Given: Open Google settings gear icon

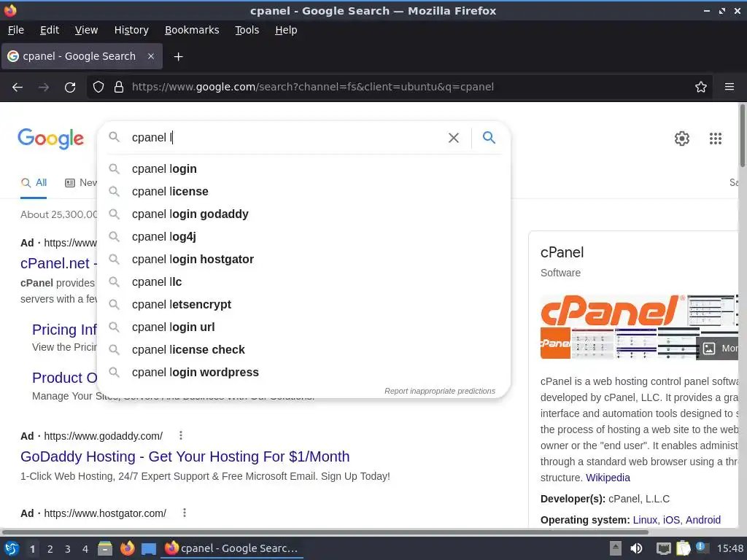Looking at the screenshot, I should 682,139.
